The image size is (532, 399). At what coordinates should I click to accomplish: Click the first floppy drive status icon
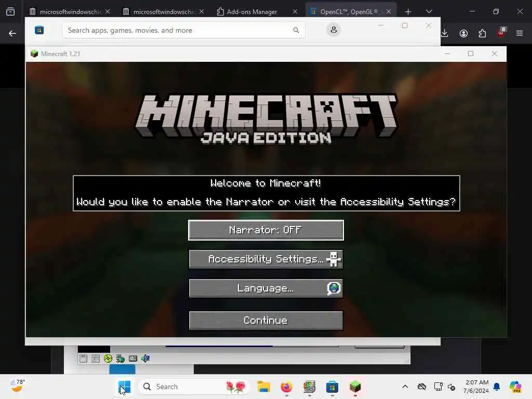tap(83, 358)
